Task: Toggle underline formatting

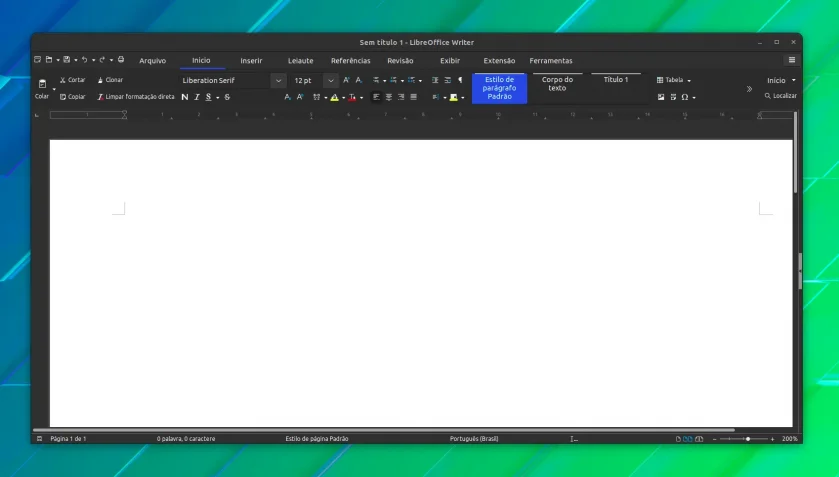Action: pos(208,97)
